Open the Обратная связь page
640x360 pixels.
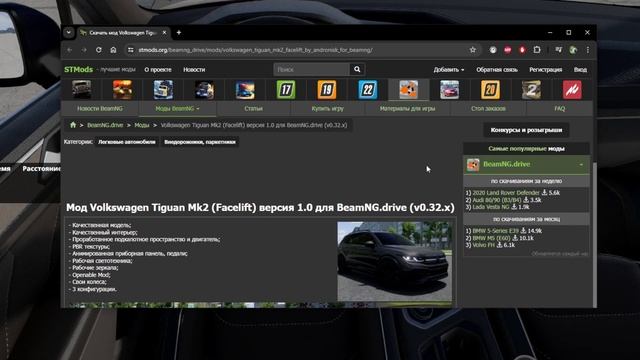tap(497, 69)
